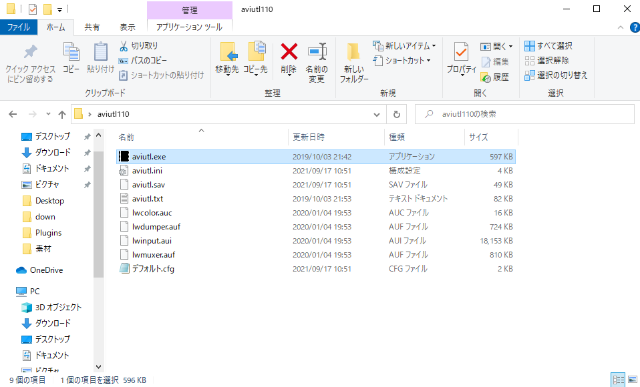Viewport: 640px width, 387px height.
Task: Invert selection (選択の切り替え)
Action: pyautogui.click(x=556, y=75)
